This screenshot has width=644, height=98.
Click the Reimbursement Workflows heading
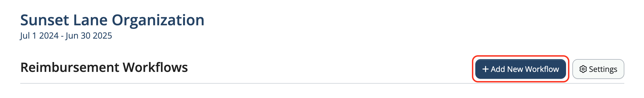(104, 67)
